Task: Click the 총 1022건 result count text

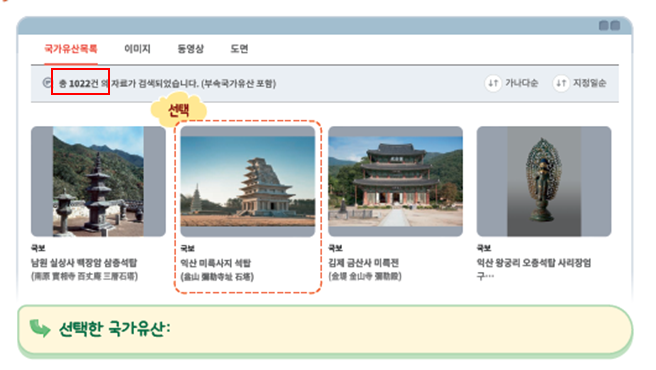Action: [x=78, y=83]
